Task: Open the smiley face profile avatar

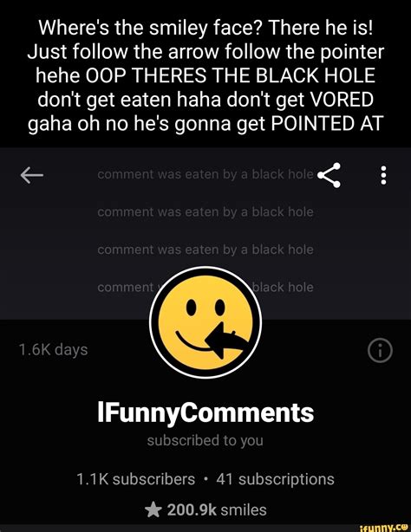Action: click(205, 322)
